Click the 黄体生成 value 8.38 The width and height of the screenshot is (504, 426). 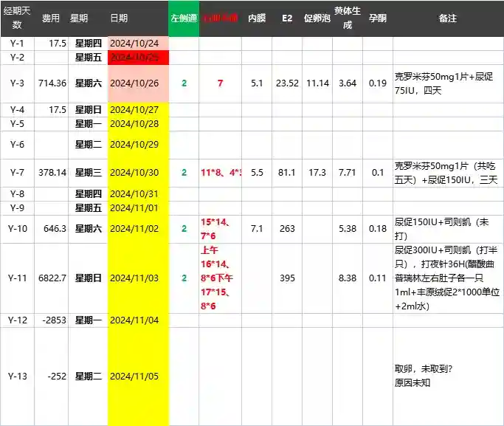pyautogui.click(x=348, y=278)
